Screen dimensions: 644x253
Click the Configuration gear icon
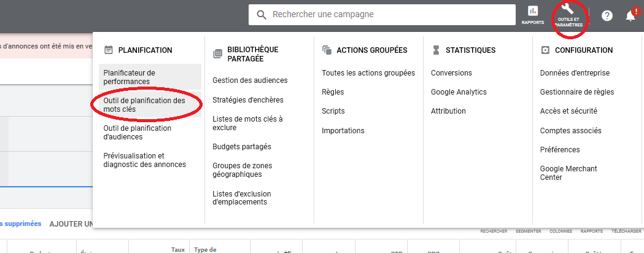click(x=545, y=50)
